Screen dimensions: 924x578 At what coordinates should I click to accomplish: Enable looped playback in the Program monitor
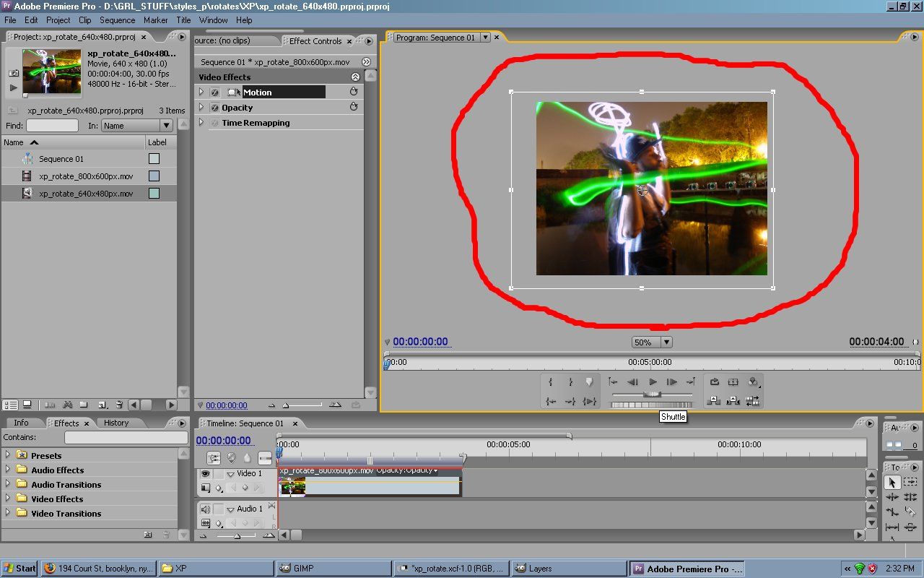point(715,381)
